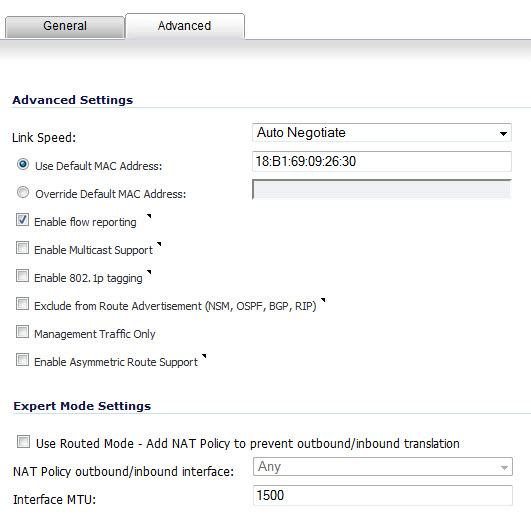Viewport: 531px width, 519px height.
Task: Click tooltip arrow beside Enable Multicast Support
Action: pyautogui.click(x=159, y=244)
